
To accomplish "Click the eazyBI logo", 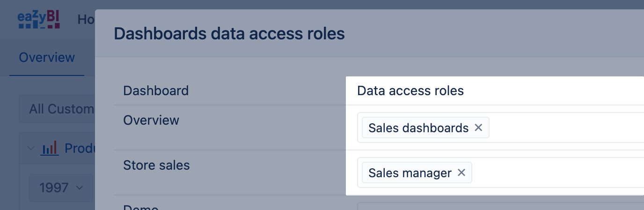I will tap(39, 20).
